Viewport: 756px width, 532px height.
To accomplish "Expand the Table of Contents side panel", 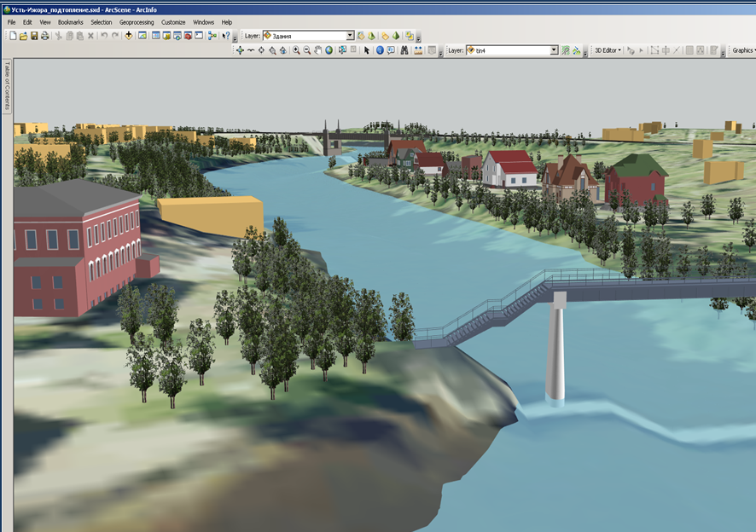I will (x=7, y=85).
